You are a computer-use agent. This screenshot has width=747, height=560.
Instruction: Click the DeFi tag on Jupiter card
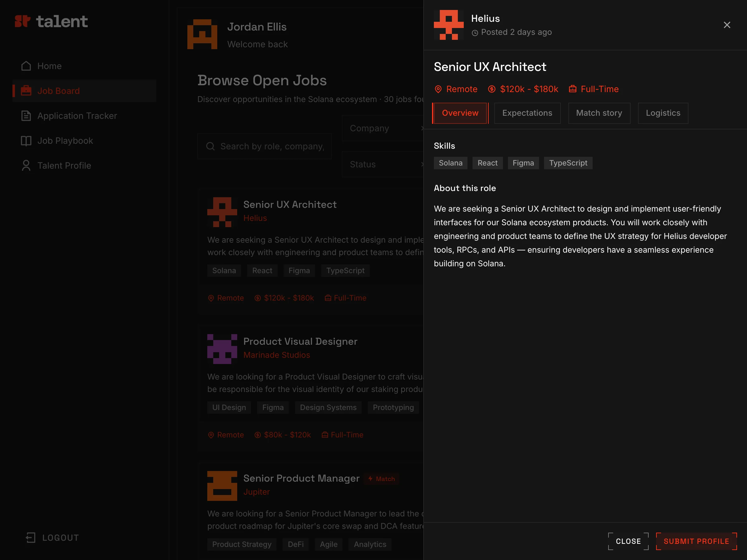click(295, 544)
